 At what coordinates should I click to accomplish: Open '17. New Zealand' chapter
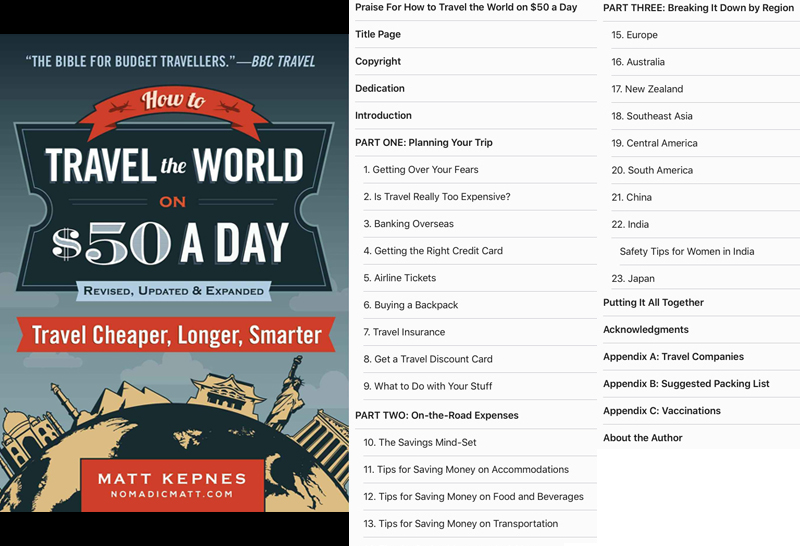(706, 89)
